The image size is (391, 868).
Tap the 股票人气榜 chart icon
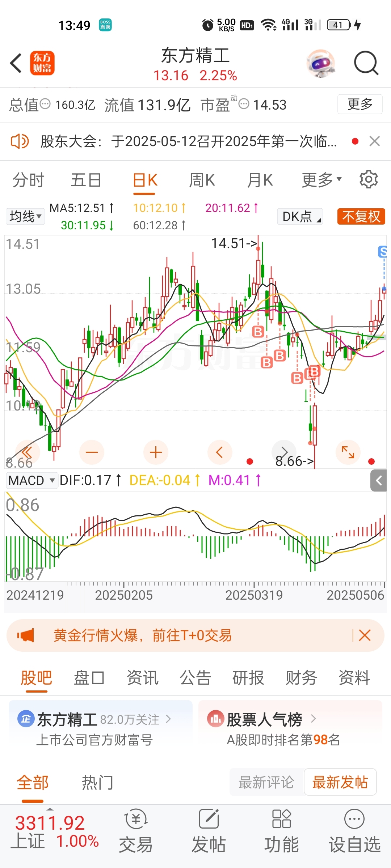coord(216,719)
